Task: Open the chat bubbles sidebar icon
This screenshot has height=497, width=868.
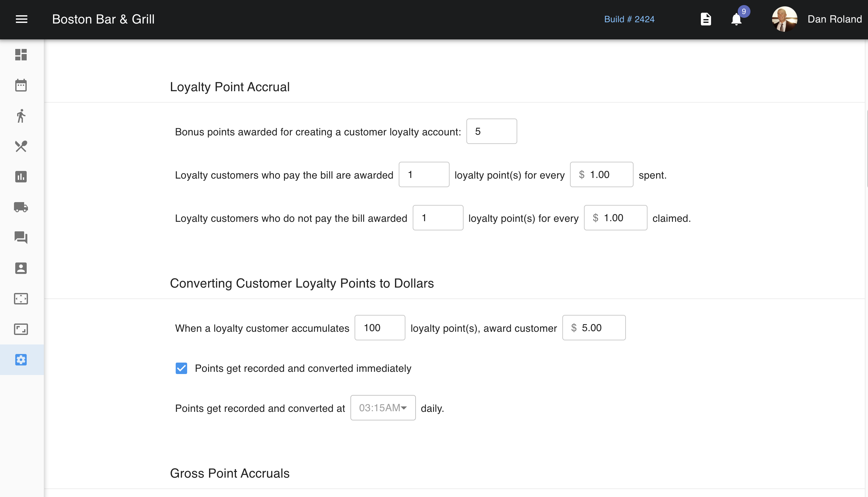Action: (x=21, y=238)
